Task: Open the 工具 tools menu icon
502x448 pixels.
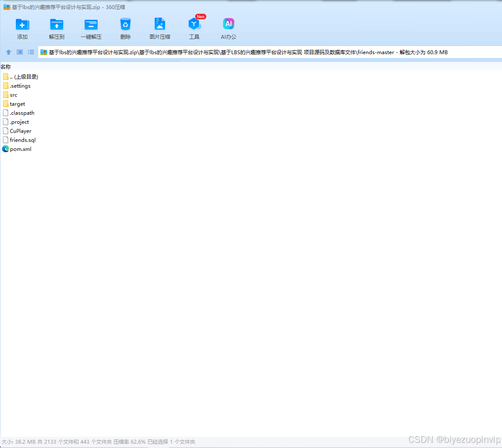Action: [x=194, y=25]
